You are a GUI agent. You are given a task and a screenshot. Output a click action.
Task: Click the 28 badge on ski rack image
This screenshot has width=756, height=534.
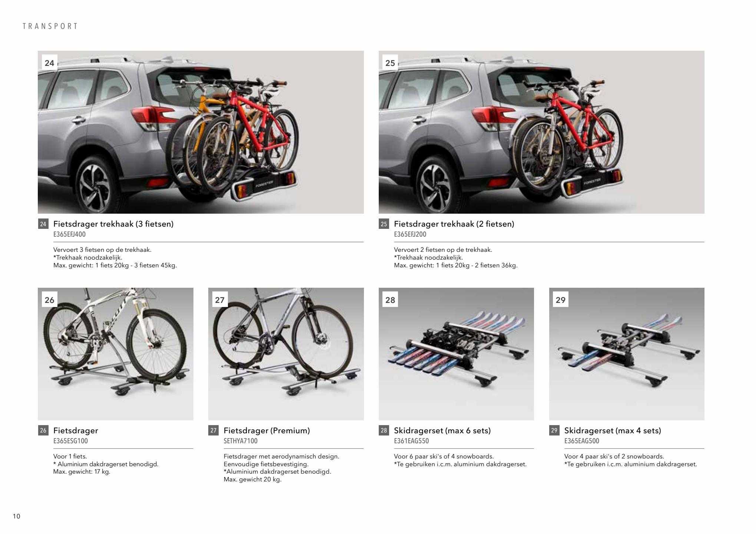point(390,300)
